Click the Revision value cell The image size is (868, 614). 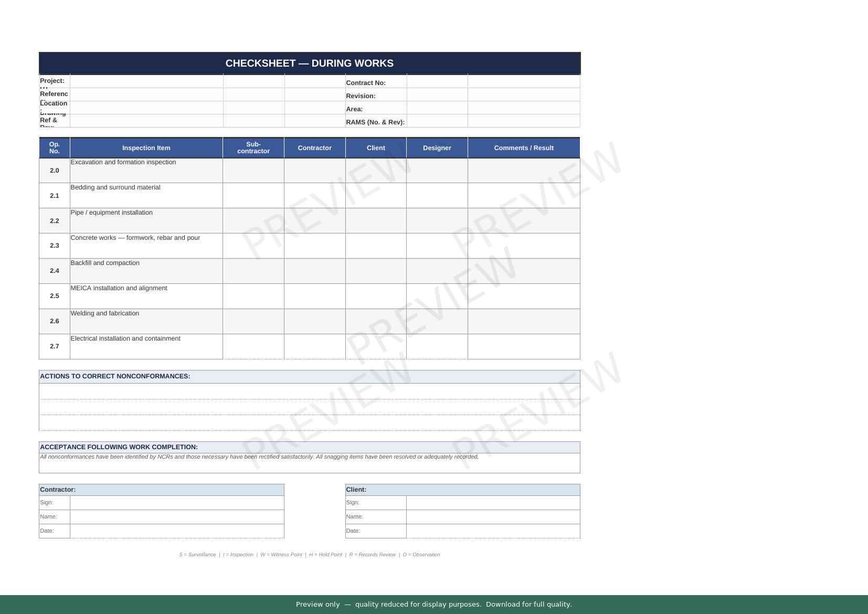click(x=437, y=95)
